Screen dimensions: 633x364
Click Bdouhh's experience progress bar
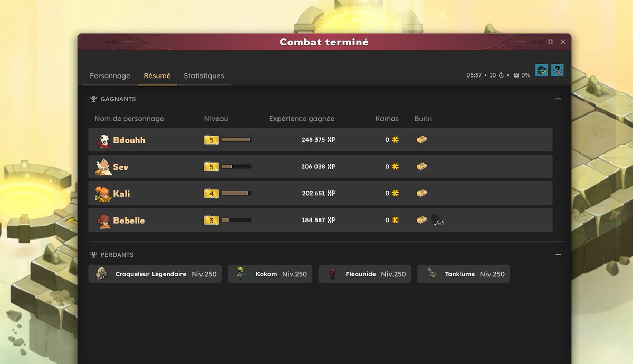coord(236,140)
